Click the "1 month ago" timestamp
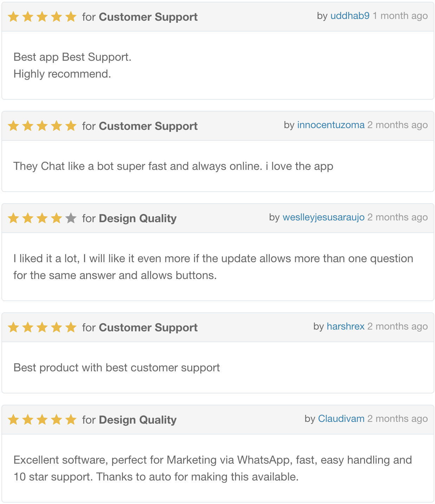The image size is (435, 504). (x=400, y=16)
